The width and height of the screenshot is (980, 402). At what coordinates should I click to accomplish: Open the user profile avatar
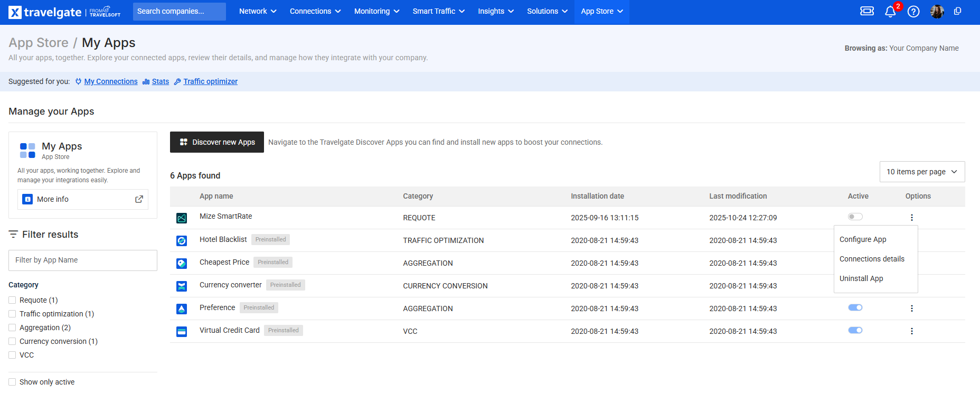click(x=937, y=11)
